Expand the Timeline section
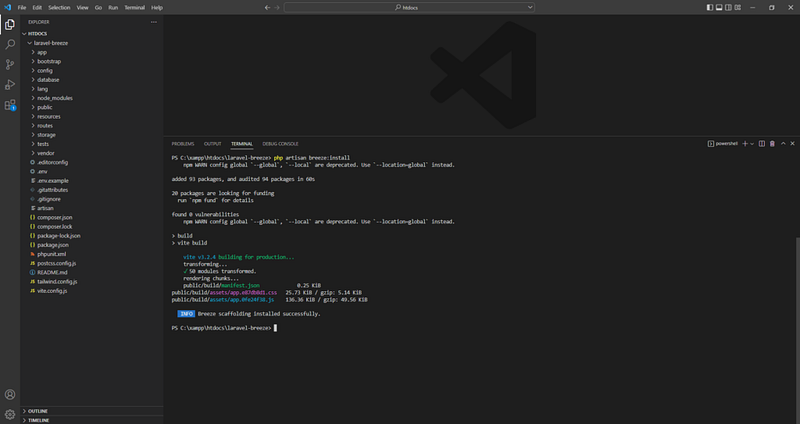Screen dimensions: 800x424 pos(92,420)
